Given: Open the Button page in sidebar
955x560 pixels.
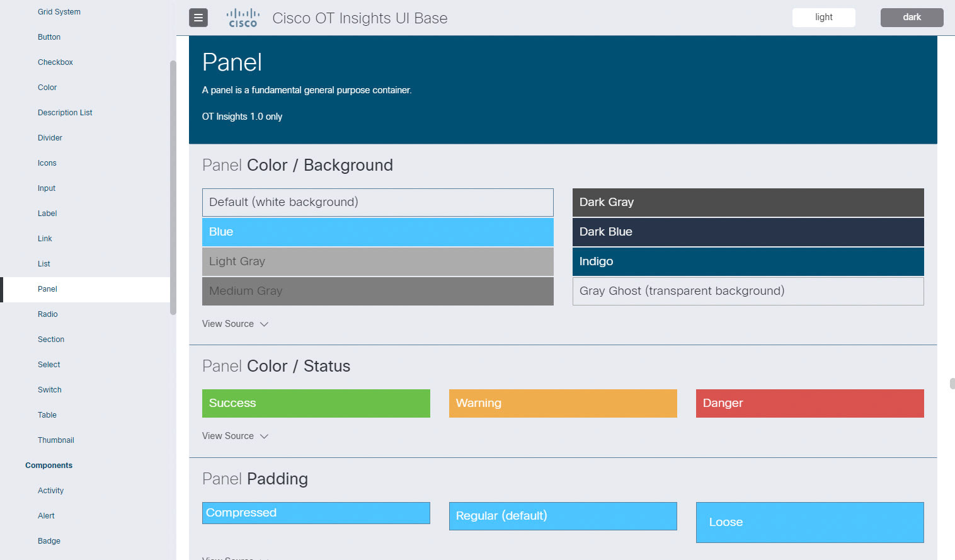Looking at the screenshot, I should point(49,37).
